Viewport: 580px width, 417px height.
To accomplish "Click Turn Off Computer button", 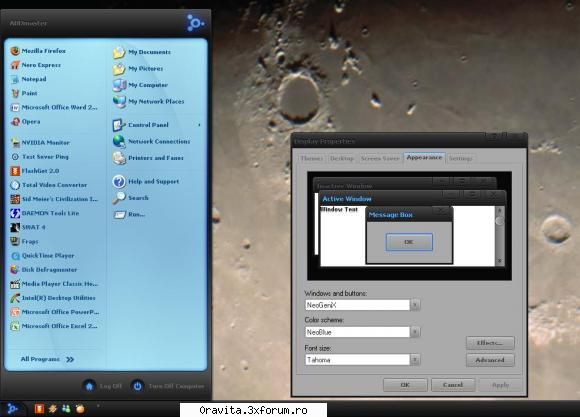I will (168, 386).
